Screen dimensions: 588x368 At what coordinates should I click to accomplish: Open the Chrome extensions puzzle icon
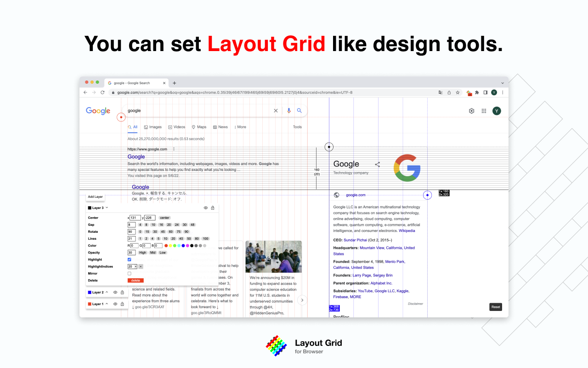477,92
